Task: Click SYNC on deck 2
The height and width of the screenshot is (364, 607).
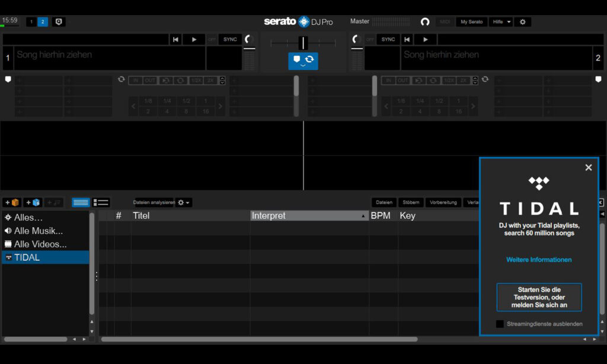Action: [x=388, y=39]
